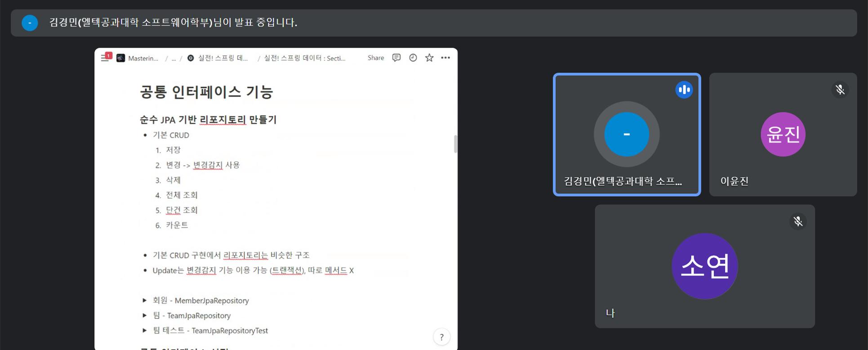The height and width of the screenshot is (350, 868).
Task: Open the three-dot more options menu
Action: (445, 58)
